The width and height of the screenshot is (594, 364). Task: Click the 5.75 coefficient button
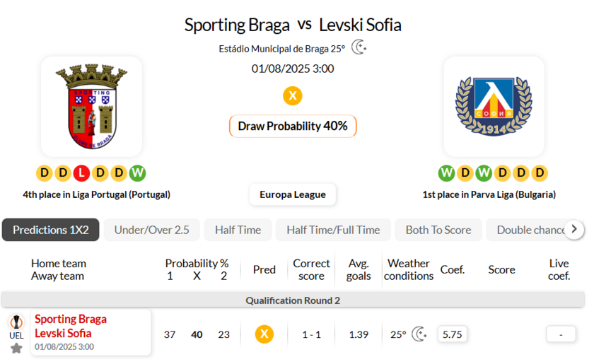(452, 334)
